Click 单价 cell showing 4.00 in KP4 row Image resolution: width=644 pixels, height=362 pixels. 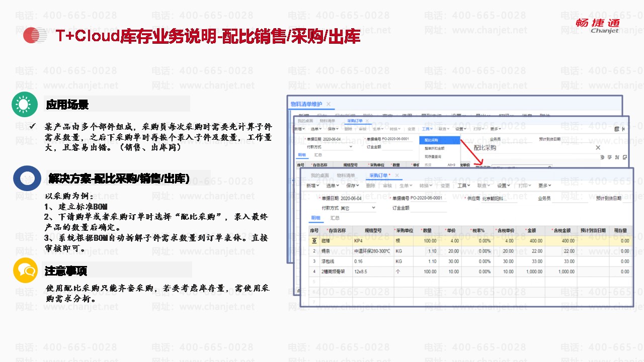pos(450,241)
